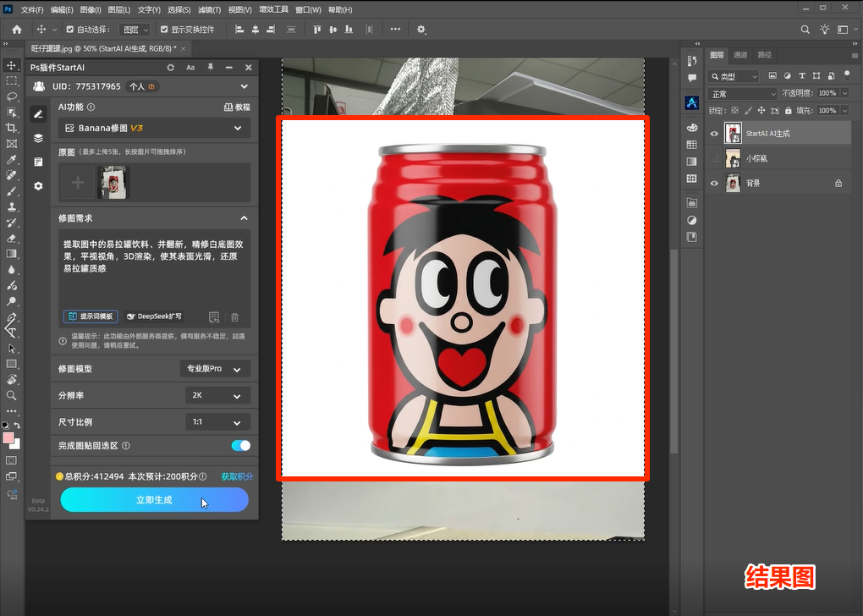
Task: Open the 增效工具 menu
Action: click(273, 10)
